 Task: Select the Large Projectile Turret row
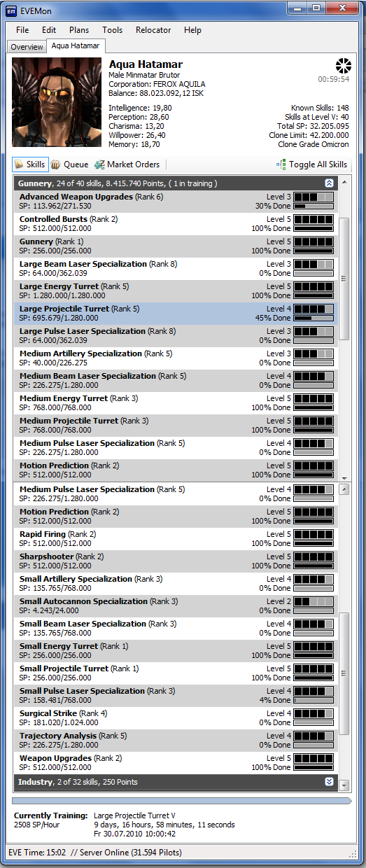pyautogui.click(x=176, y=314)
